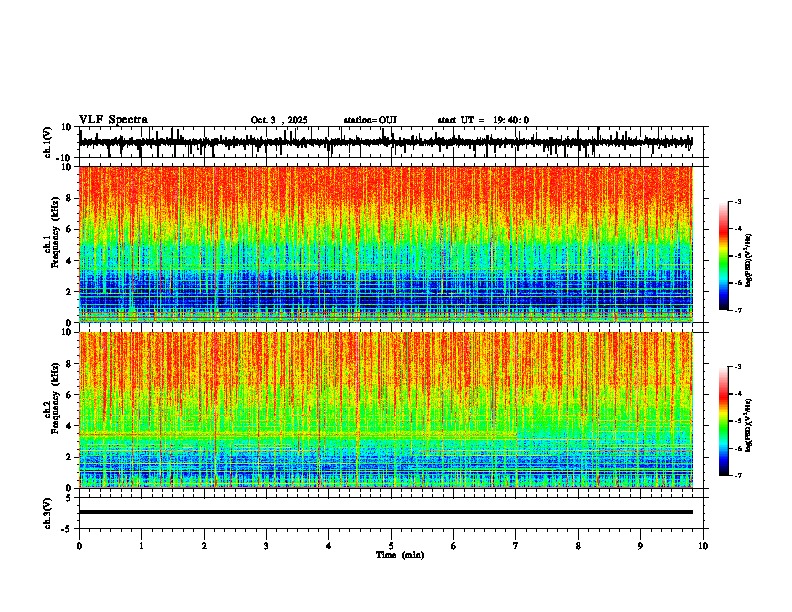Click the time axis tick label '10'
792x612 pixels.
pyautogui.click(x=703, y=546)
